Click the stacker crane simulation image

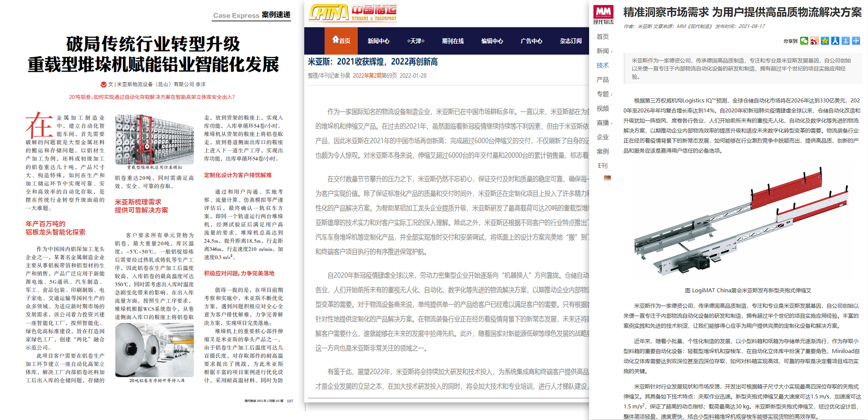pyautogui.click(x=155, y=139)
